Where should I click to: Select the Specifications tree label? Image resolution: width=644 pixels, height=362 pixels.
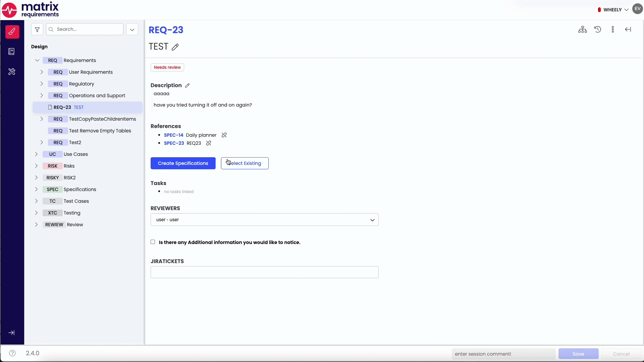pos(80,189)
